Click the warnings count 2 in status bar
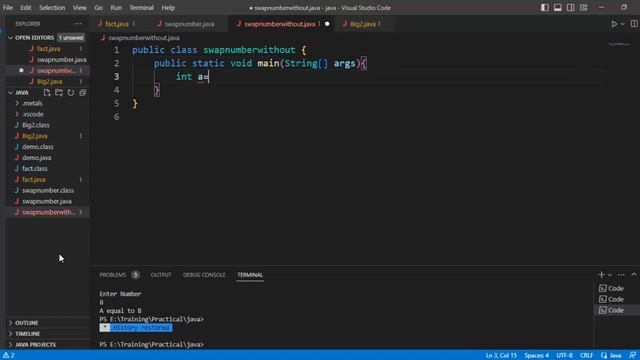Viewport: 640px width, 360px height. click(9, 356)
